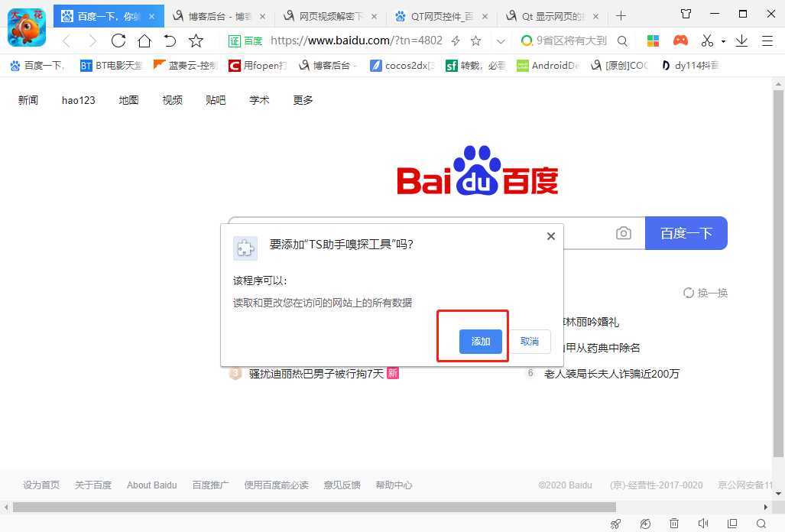
Task: Switch to the QT网页控件 tab
Action: coord(442,17)
